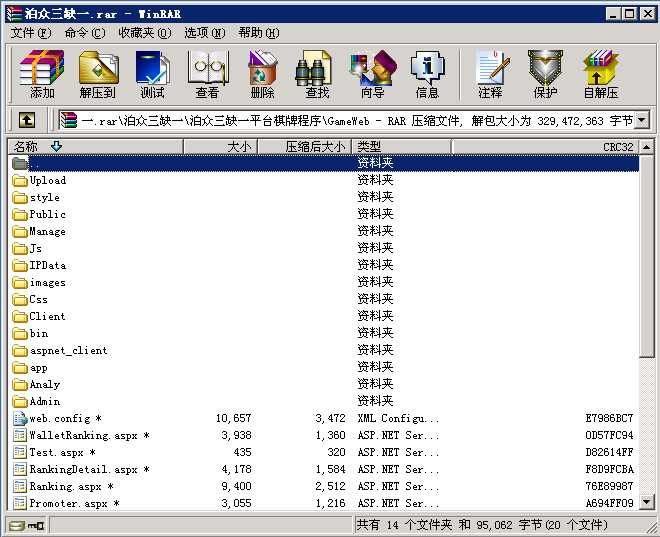Click the scrollbar down arrow
Image resolution: width=660 pixels, height=537 pixels.
(647, 502)
